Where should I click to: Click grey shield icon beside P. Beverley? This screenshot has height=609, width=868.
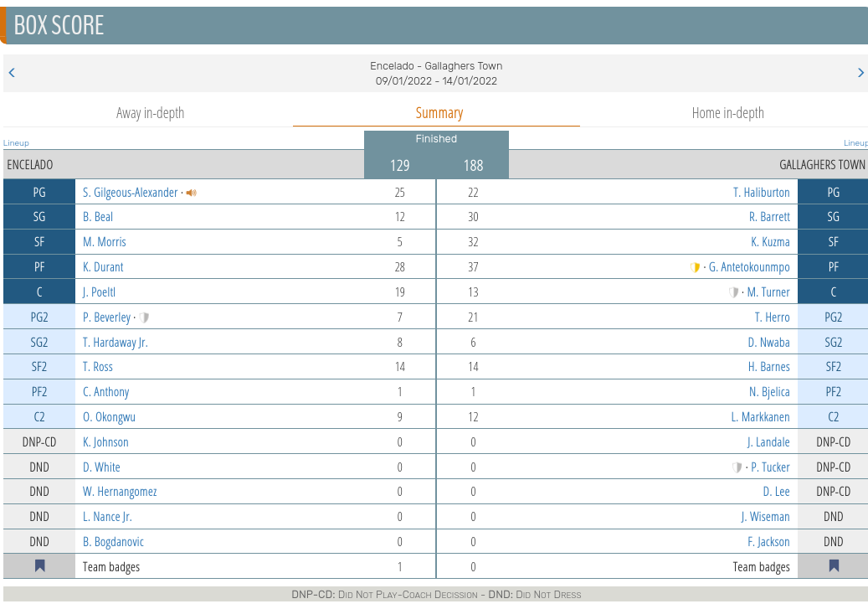[x=144, y=317]
